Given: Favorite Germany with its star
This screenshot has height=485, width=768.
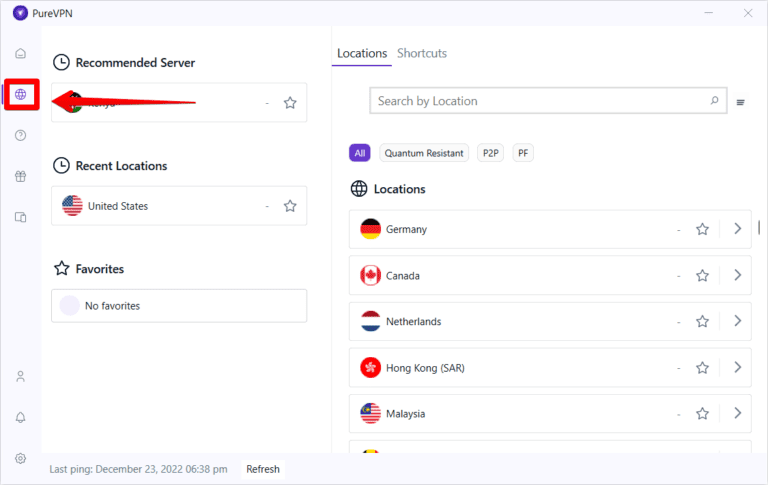Looking at the screenshot, I should [x=702, y=229].
